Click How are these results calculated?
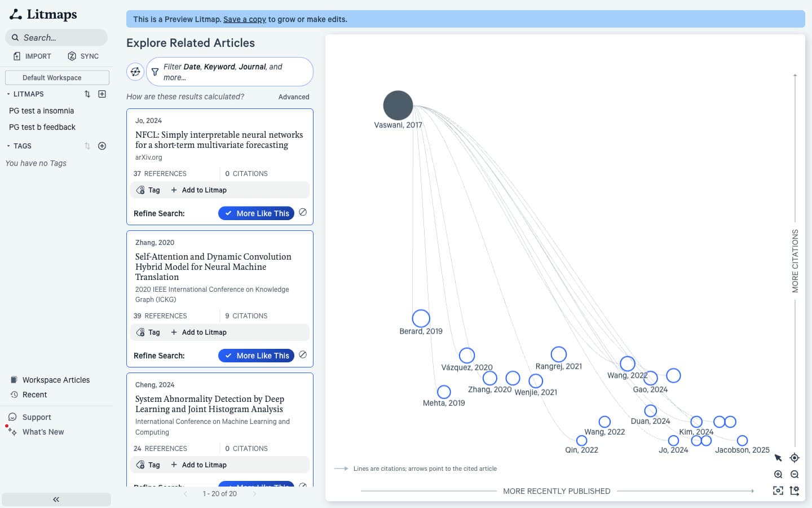The height and width of the screenshot is (508, 812). point(185,97)
